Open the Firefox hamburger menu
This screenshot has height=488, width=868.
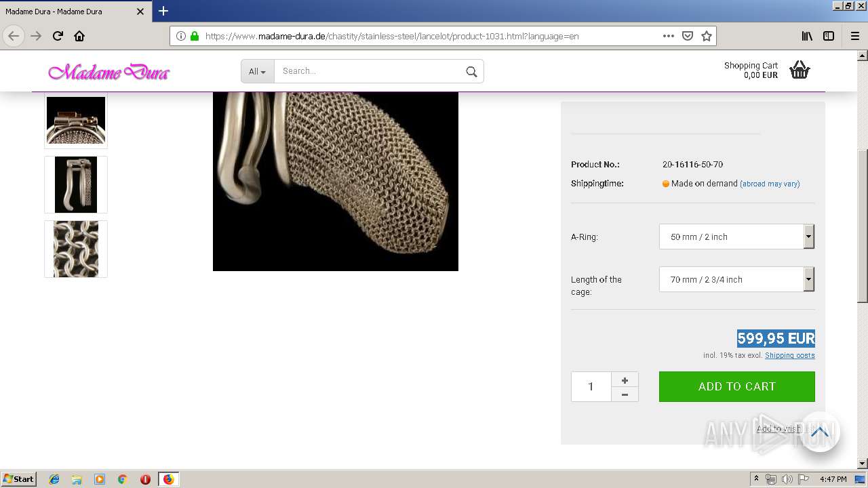(x=855, y=36)
